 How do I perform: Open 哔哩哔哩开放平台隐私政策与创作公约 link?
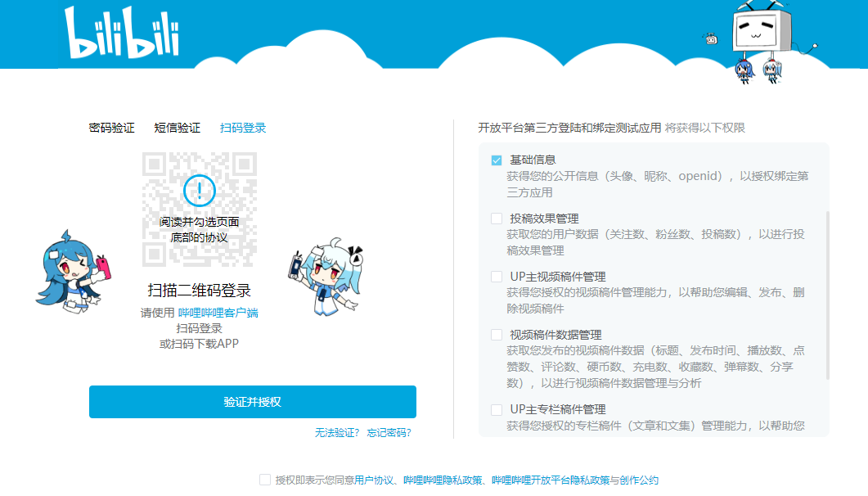(575, 480)
